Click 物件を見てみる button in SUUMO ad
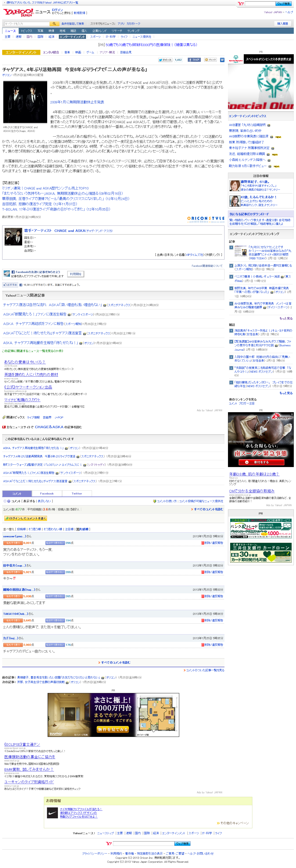Screen dimensions: 296x868 coord(113,729)
